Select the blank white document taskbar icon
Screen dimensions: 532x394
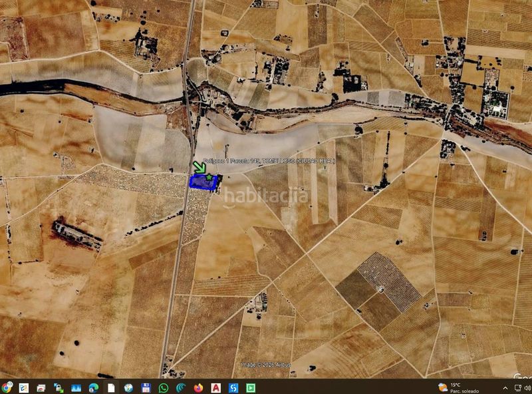tap(111, 387)
